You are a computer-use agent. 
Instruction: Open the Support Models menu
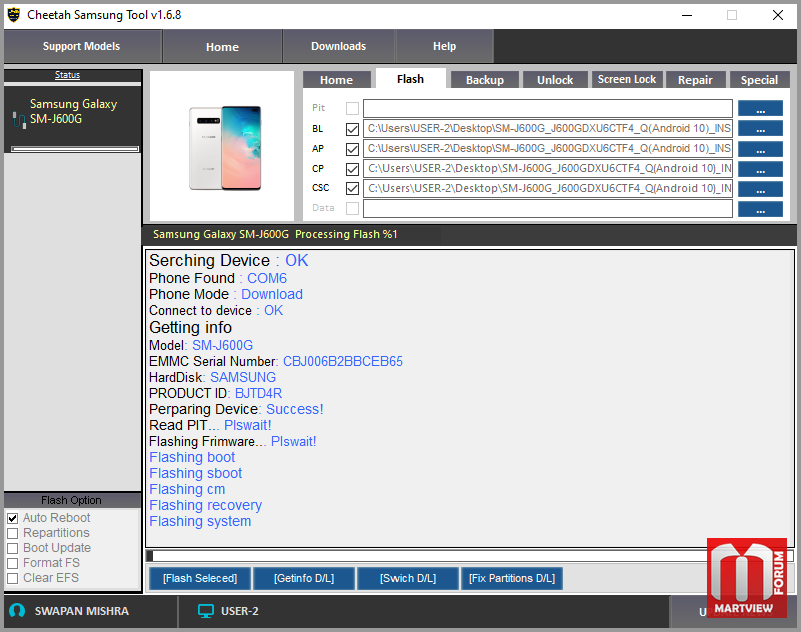[81, 46]
